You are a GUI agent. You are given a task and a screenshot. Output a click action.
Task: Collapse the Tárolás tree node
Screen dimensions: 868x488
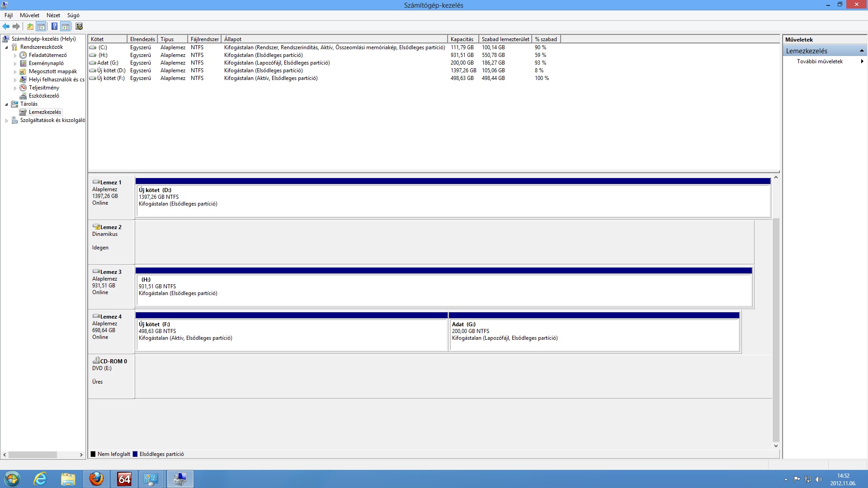6,104
